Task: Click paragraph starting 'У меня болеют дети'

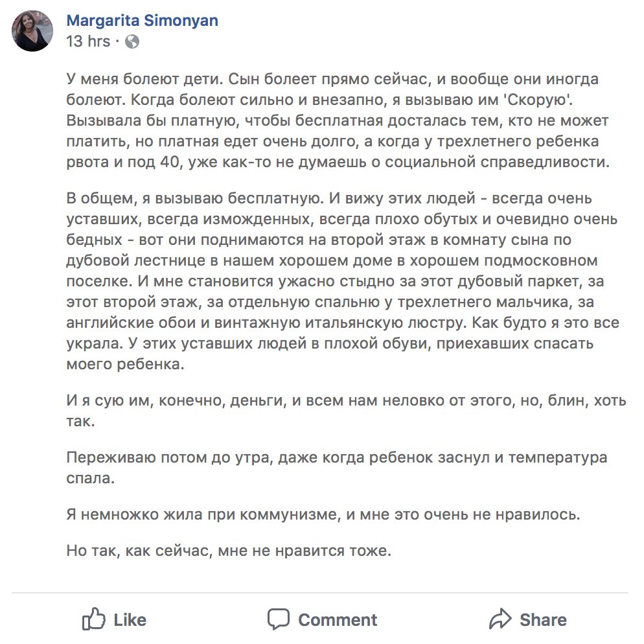Action: coord(338,121)
